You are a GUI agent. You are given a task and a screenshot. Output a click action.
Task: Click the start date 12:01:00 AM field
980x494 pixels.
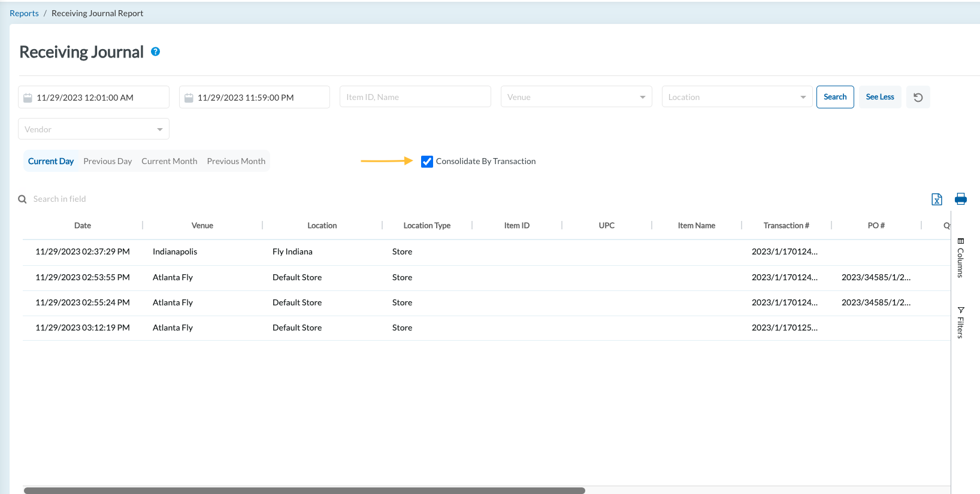click(93, 98)
